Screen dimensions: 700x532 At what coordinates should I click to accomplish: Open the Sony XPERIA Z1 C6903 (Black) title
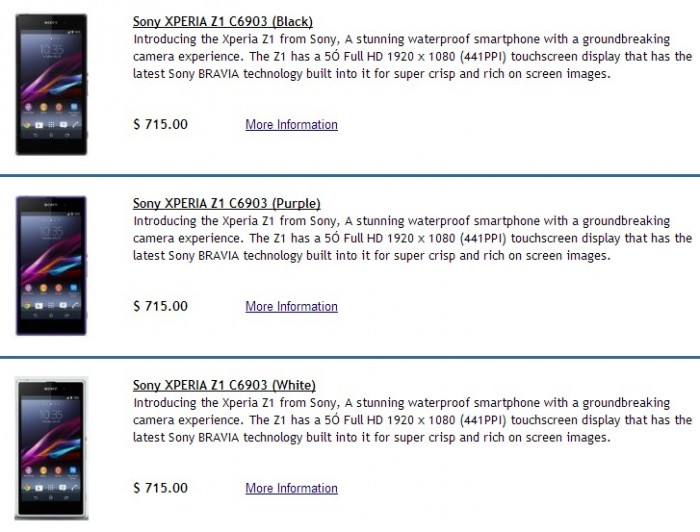pos(221,22)
